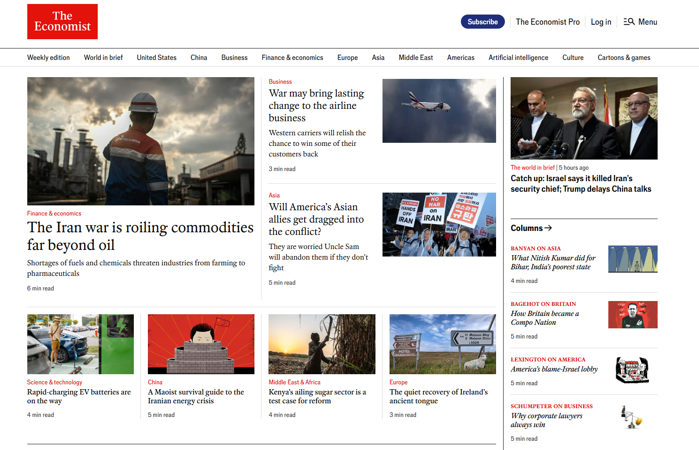Click the Lexington column illustration
Screen dimensions: 699x450
632,370
